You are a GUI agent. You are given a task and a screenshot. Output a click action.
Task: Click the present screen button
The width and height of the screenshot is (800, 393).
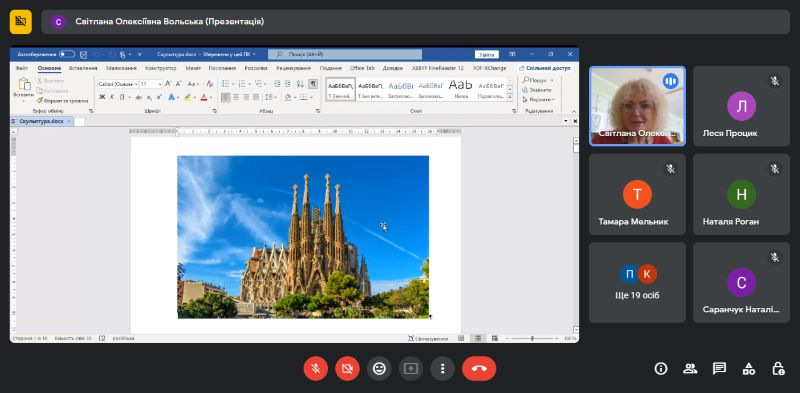click(x=411, y=369)
